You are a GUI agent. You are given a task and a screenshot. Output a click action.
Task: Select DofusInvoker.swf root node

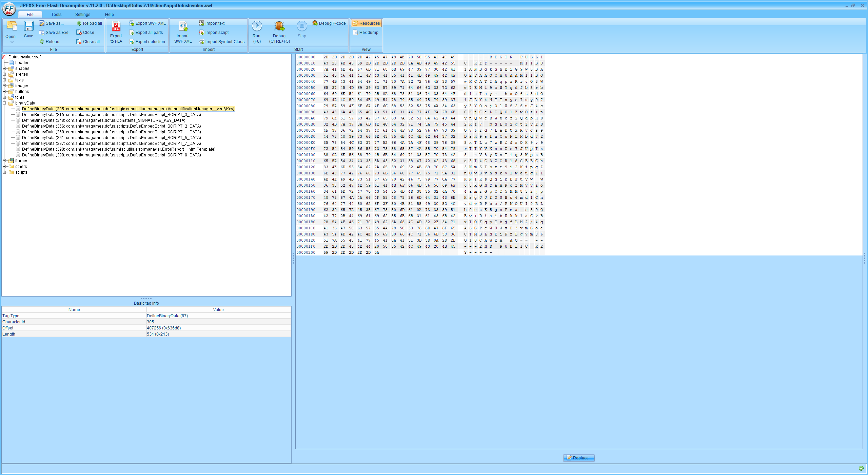tap(24, 57)
